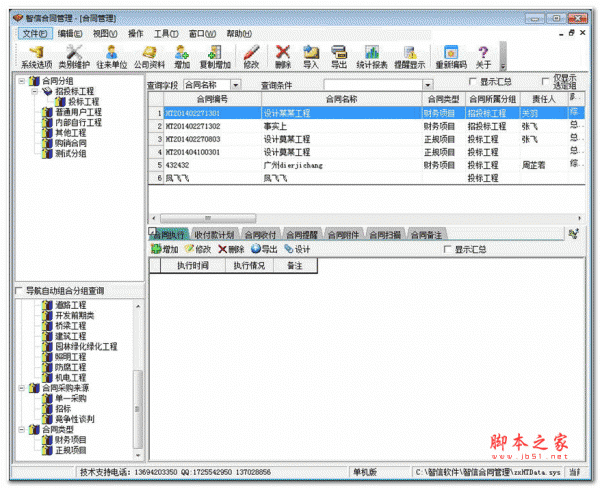600x488 pixels.
Task: Collapse the 招投标工程 tree node
Action: (x=34, y=91)
